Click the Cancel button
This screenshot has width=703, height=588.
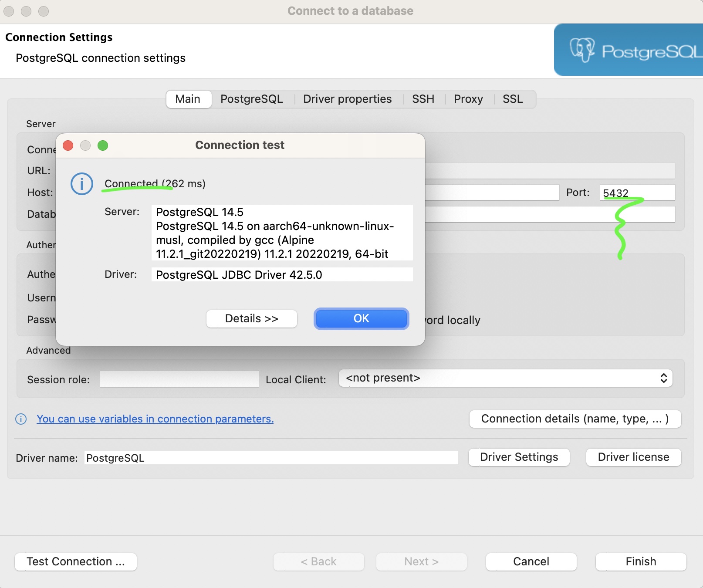point(531,562)
